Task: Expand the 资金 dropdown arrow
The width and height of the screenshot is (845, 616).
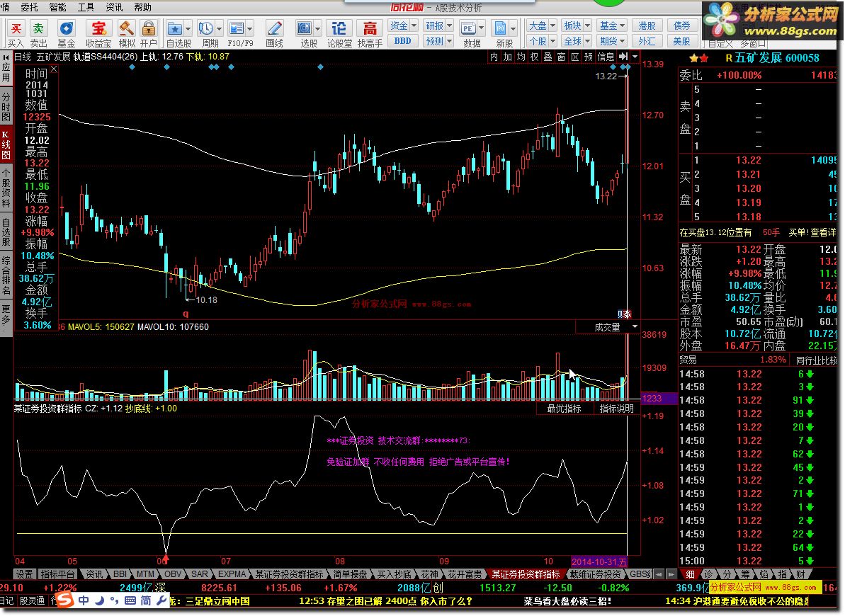Action: (x=414, y=25)
